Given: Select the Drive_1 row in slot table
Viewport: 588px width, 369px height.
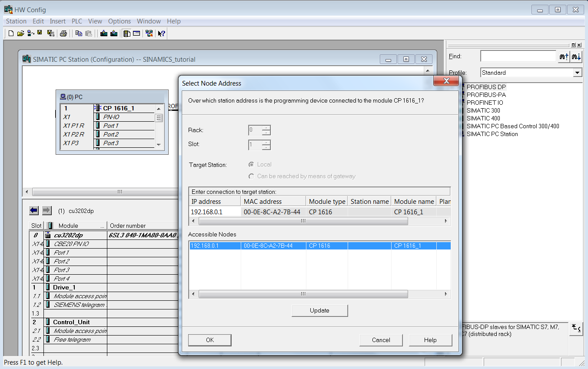Looking at the screenshot, I should [104, 287].
